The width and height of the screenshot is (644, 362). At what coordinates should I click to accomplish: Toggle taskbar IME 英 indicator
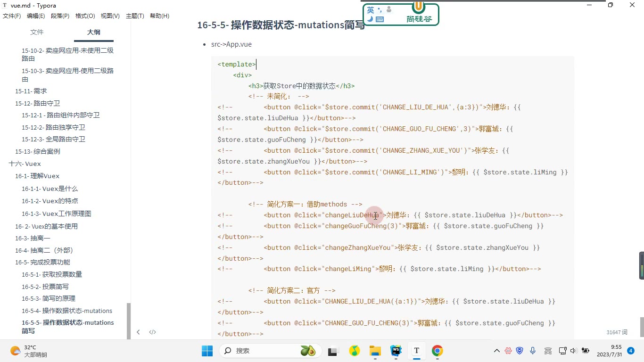click(548, 351)
